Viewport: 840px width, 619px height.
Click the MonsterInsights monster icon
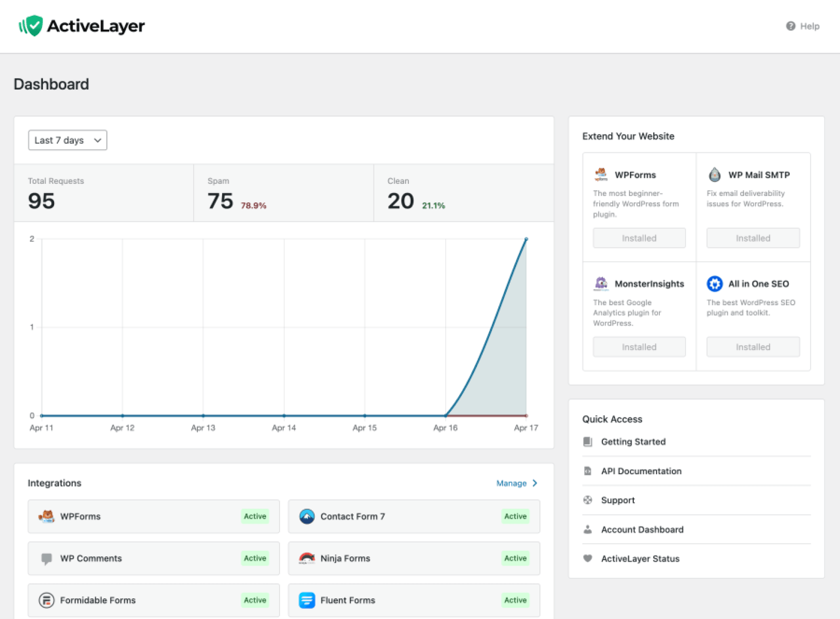601,284
